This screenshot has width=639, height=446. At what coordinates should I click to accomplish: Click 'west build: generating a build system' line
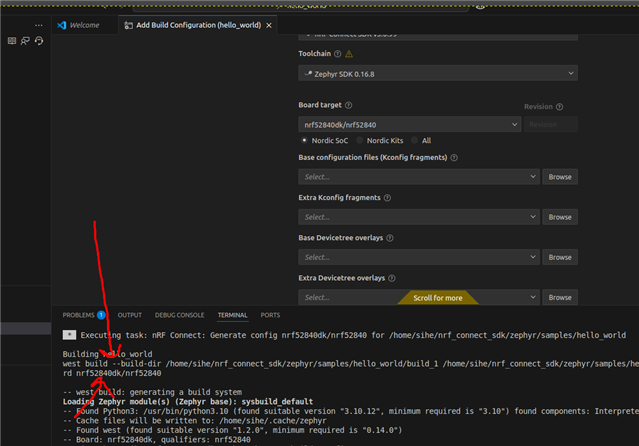coord(152,392)
